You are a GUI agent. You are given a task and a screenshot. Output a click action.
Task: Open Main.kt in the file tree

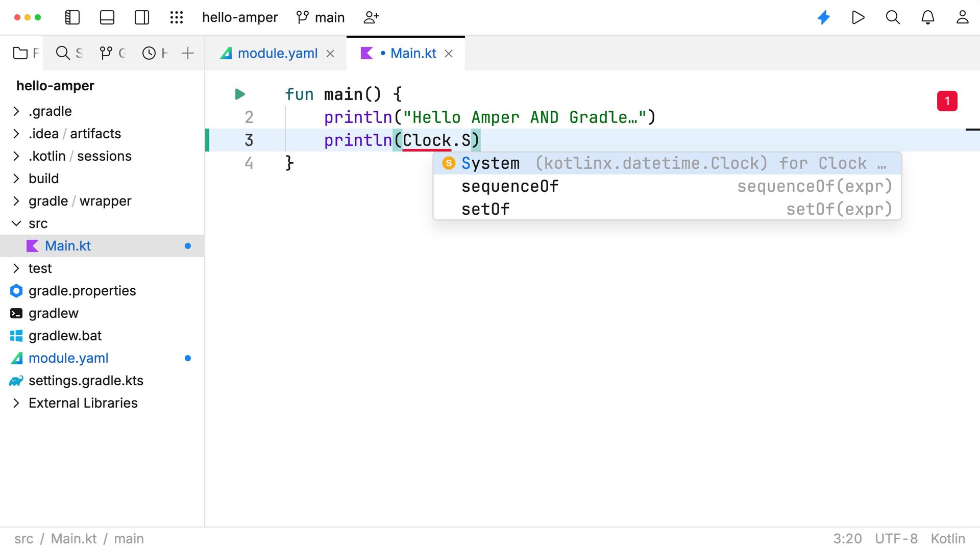[x=102, y=246]
